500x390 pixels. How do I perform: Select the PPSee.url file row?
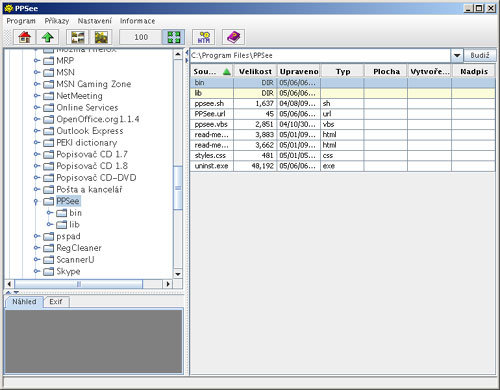343,114
